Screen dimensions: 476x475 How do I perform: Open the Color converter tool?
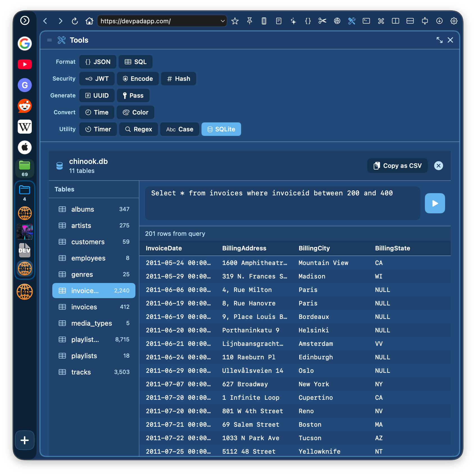(x=135, y=112)
